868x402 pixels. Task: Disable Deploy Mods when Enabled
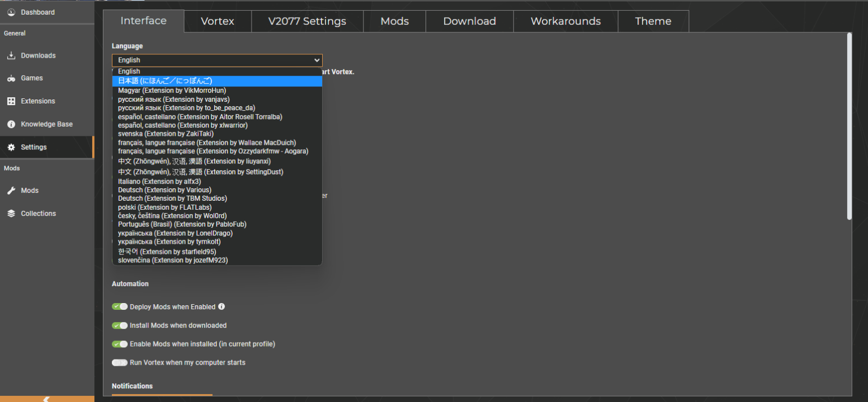[x=120, y=306]
